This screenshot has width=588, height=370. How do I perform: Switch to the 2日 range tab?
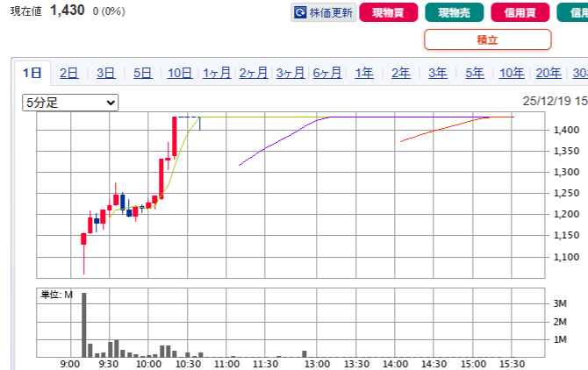[69, 73]
